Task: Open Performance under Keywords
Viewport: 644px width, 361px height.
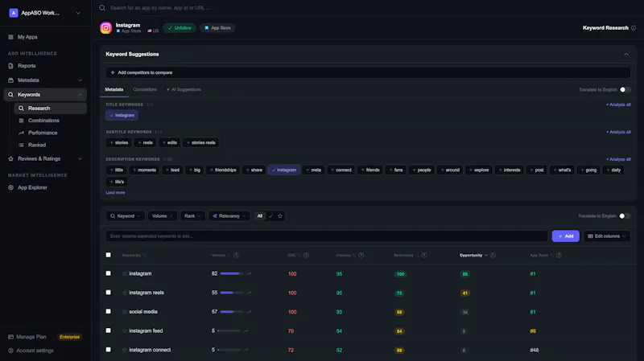Action: (43, 133)
